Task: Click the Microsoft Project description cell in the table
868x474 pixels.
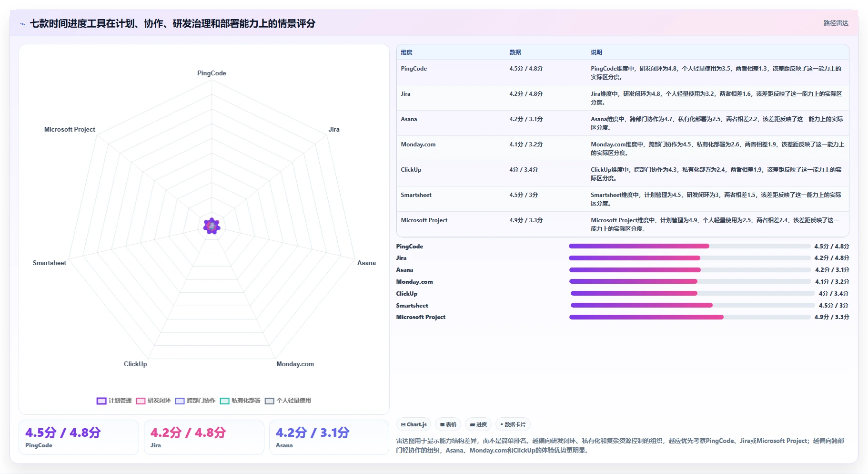Action: pyautogui.click(x=717, y=225)
